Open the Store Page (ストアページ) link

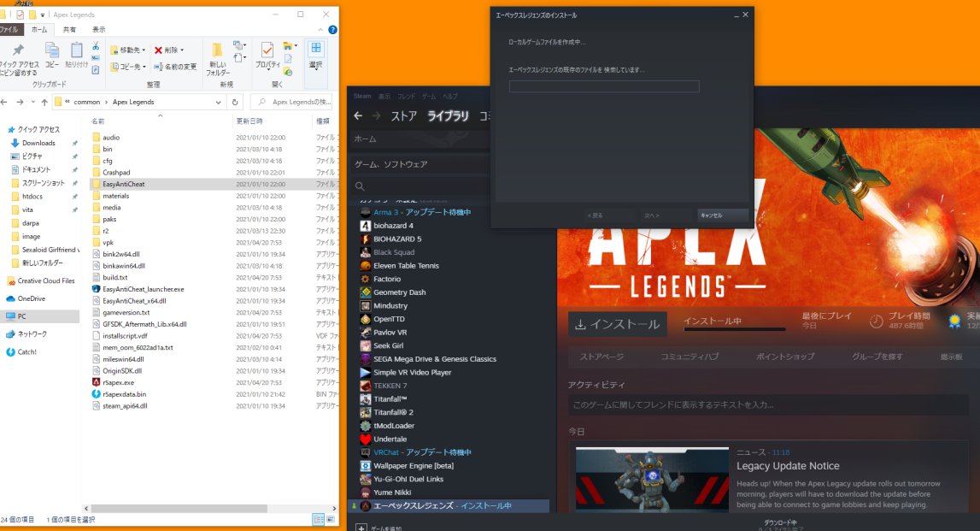pyautogui.click(x=601, y=357)
